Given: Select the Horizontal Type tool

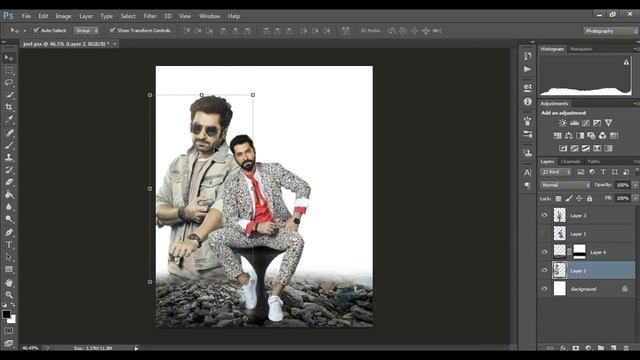Looking at the screenshot, I should (9, 245).
